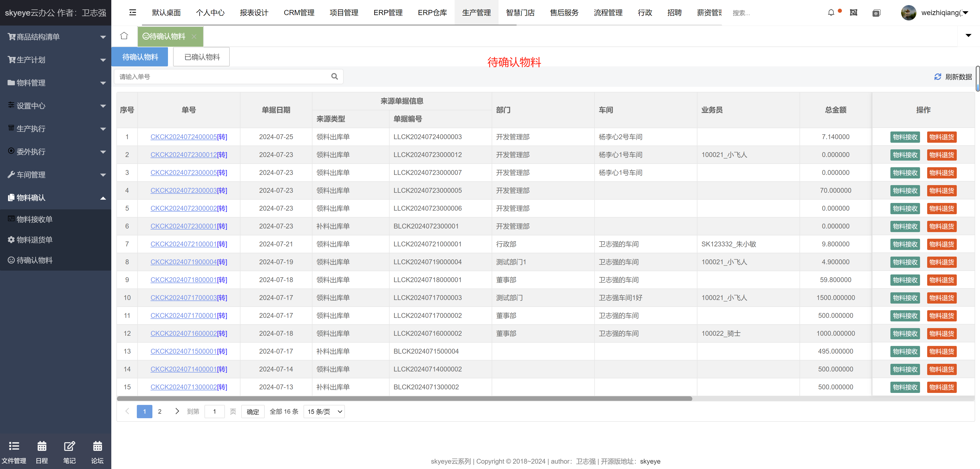Switch to the 已确认物料 tab
This screenshot has width=980, height=469.
pyautogui.click(x=201, y=57)
